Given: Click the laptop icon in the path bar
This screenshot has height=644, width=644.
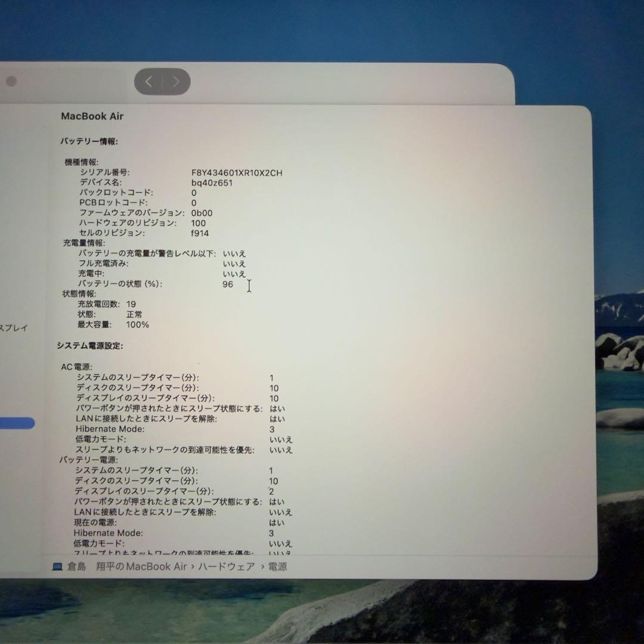Looking at the screenshot, I should pyautogui.click(x=57, y=567).
